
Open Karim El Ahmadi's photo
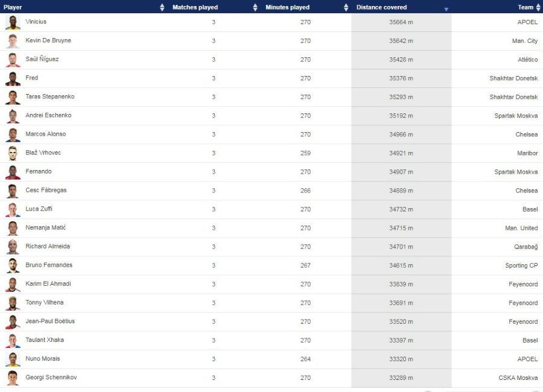(x=13, y=284)
